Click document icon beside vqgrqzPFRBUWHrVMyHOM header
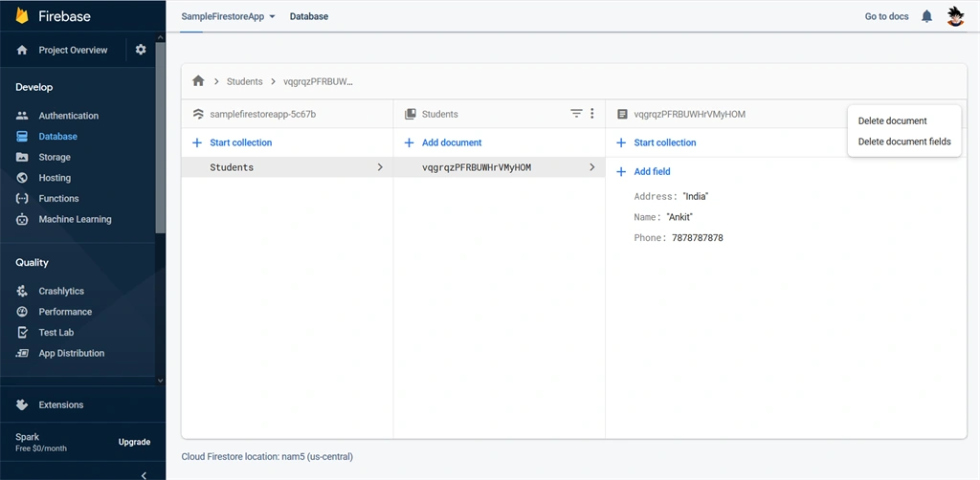 point(622,114)
